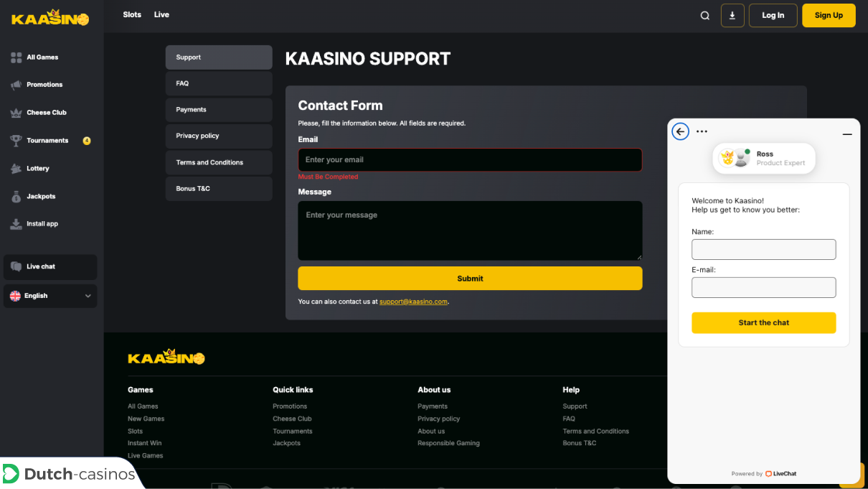Open chat widget three-dots menu
This screenshot has height=489, width=868.
point(702,131)
